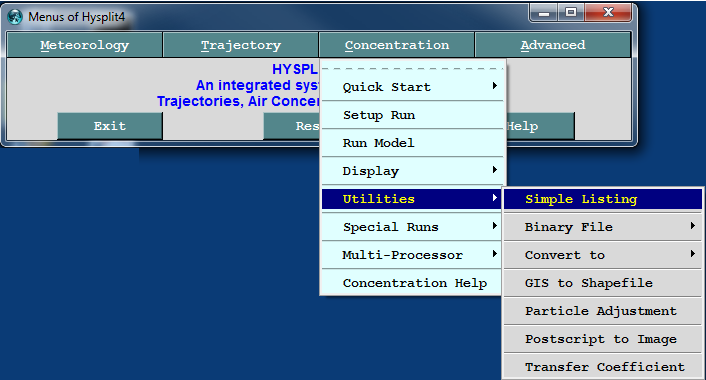Open Postscript to Image utility

tap(602, 339)
